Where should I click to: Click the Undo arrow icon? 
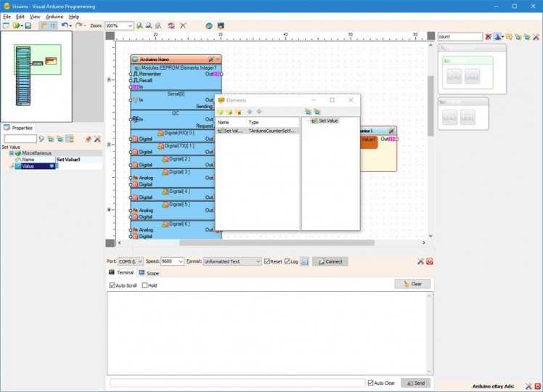click(x=65, y=25)
